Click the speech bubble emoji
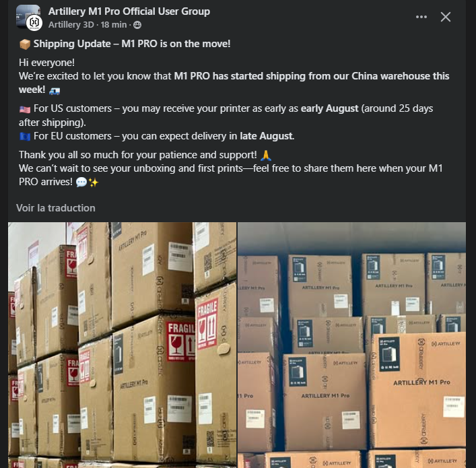The width and height of the screenshot is (476, 468). pos(81,182)
